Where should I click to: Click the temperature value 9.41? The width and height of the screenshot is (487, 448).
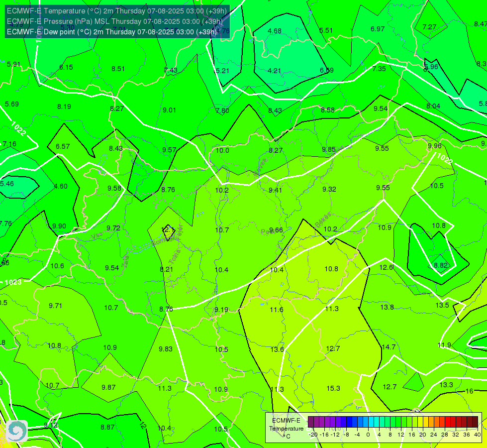275,190
